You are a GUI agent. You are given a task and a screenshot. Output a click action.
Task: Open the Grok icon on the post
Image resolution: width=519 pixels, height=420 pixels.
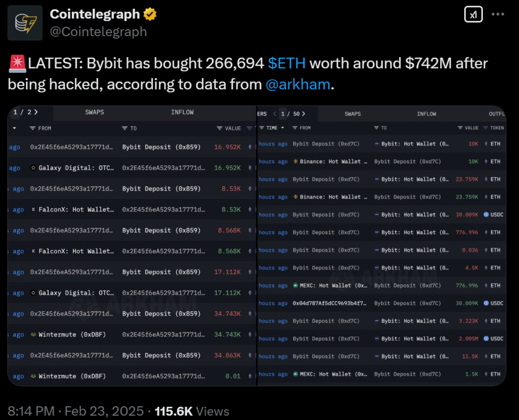(x=473, y=14)
